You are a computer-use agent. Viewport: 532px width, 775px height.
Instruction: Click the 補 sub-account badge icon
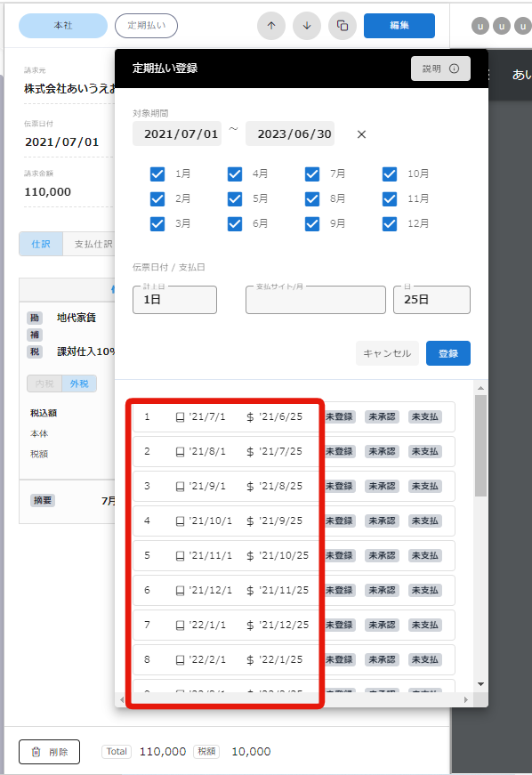(35, 335)
